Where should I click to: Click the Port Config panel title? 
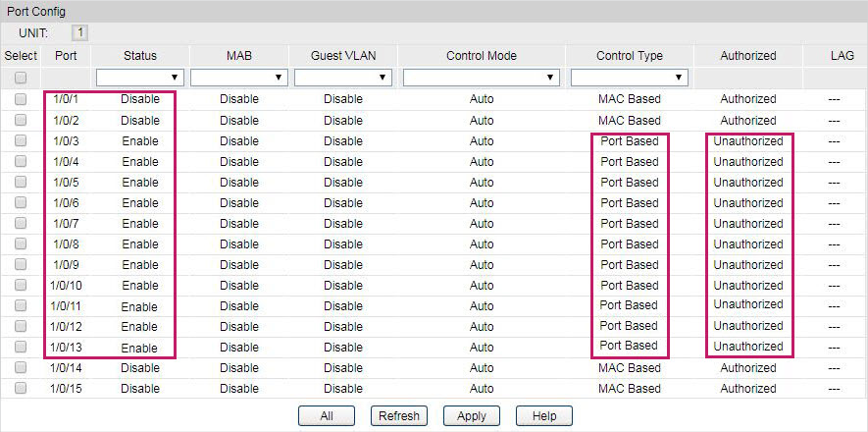click(x=35, y=11)
